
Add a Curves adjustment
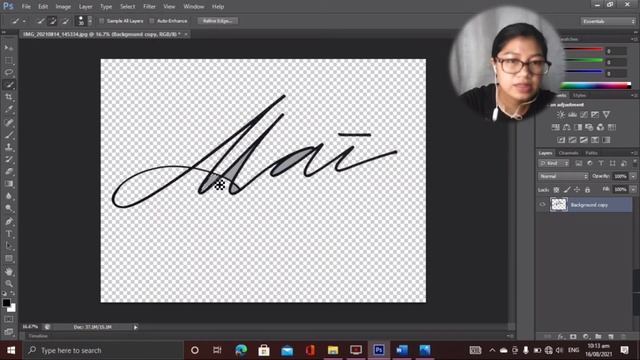click(584, 115)
